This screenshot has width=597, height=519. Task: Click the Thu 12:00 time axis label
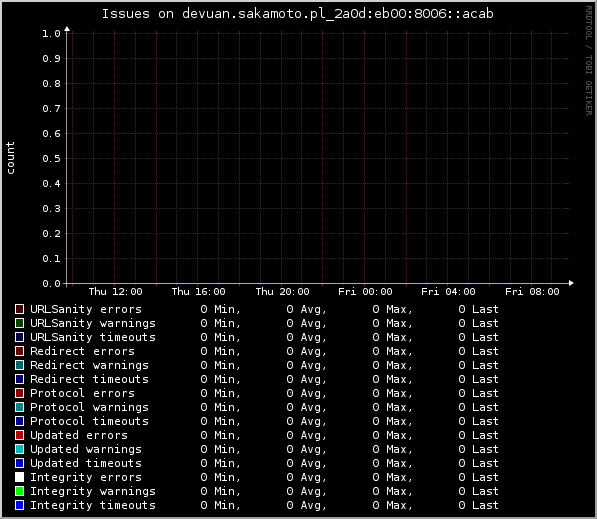(115, 292)
